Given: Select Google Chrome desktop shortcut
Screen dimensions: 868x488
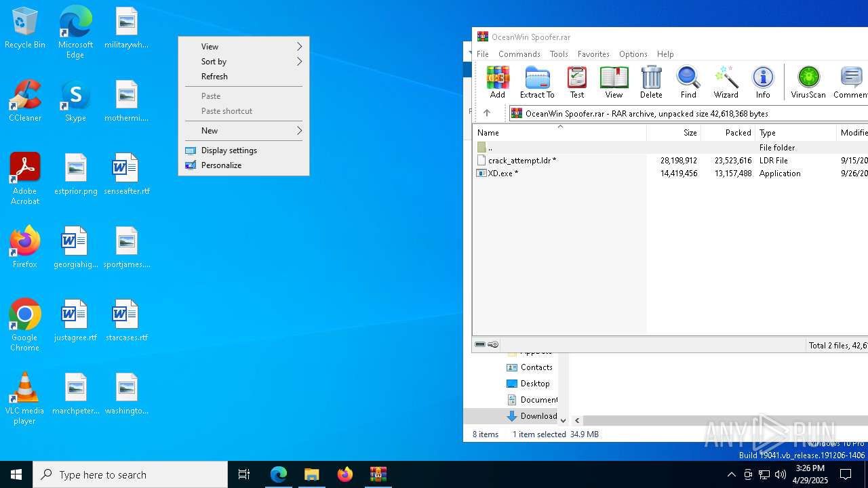Looking at the screenshot, I should point(25,325).
